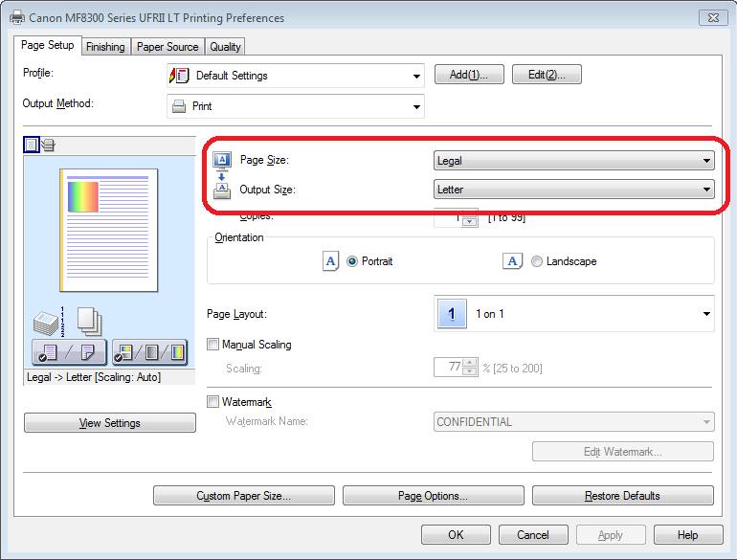Click the Legal -> Letter scaling status text
This screenshot has height=560, width=737.
click(94, 377)
